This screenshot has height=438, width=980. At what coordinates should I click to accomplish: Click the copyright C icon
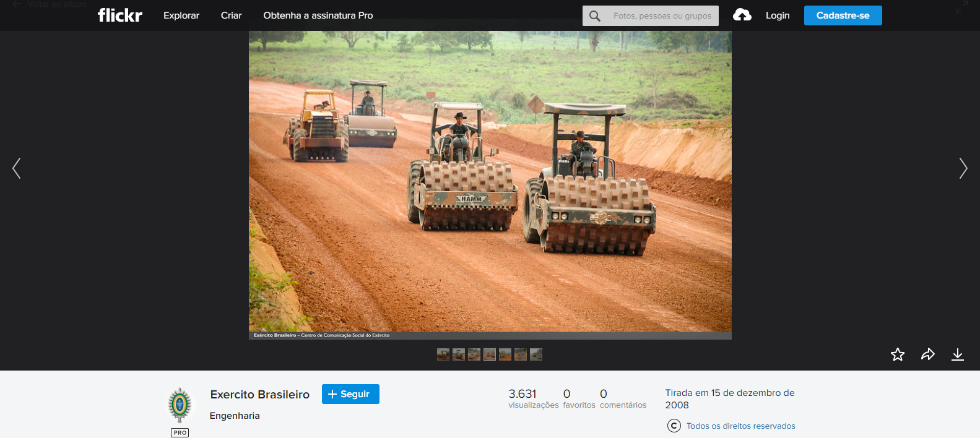pyautogui.click(x=674, y=426)
